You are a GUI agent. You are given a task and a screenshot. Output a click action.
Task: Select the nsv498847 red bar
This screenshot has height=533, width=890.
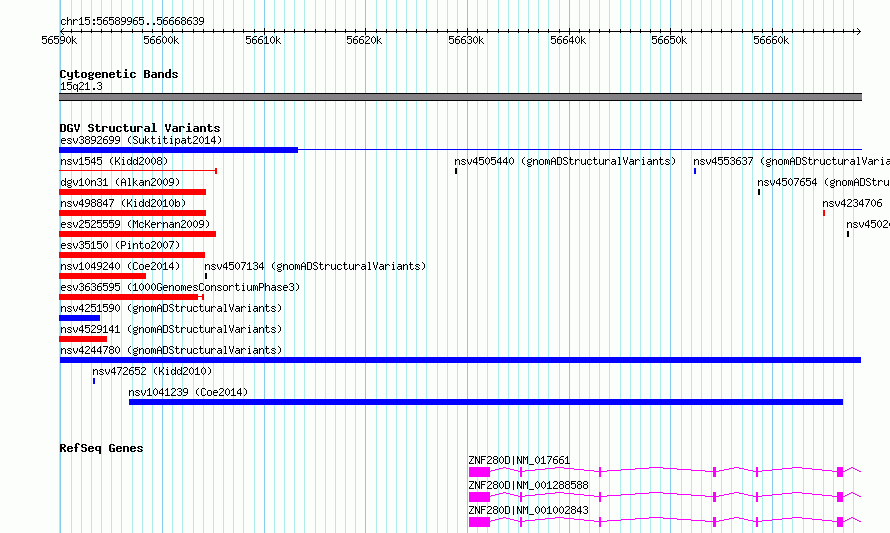[x=133, y=213]
